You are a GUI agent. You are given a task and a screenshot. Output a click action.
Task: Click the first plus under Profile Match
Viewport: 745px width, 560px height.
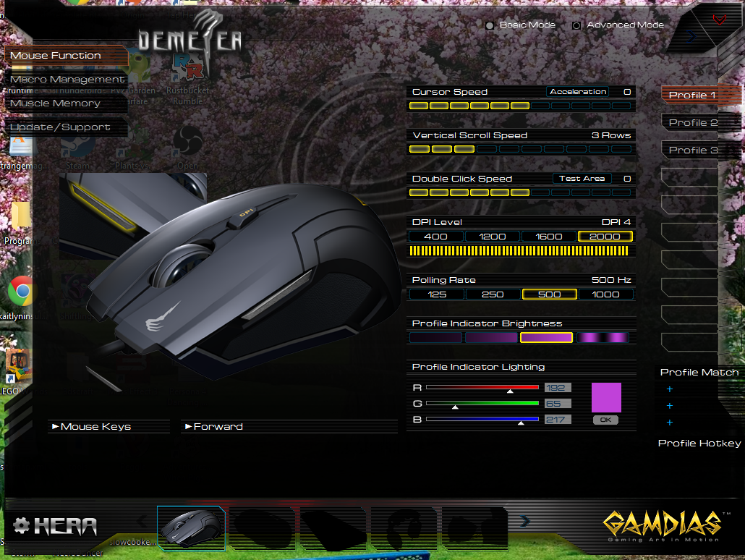(x=670, y=389)
